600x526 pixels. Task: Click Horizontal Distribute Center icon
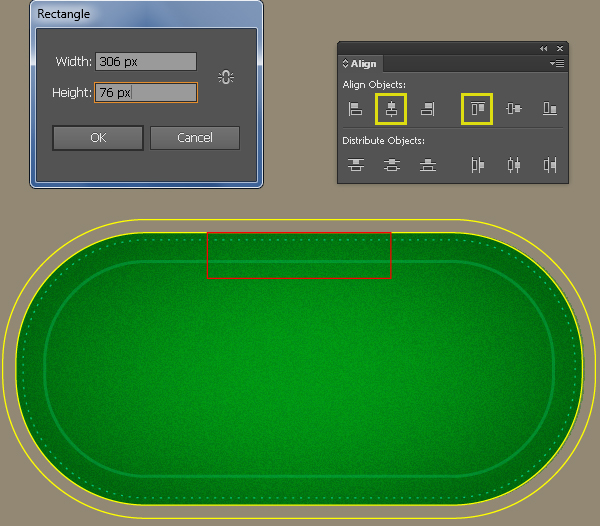click(x=514, y=165)
